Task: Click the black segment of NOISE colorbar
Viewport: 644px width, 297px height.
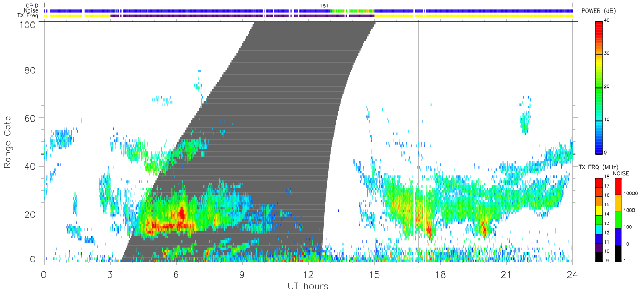Action: click(618, 254)
